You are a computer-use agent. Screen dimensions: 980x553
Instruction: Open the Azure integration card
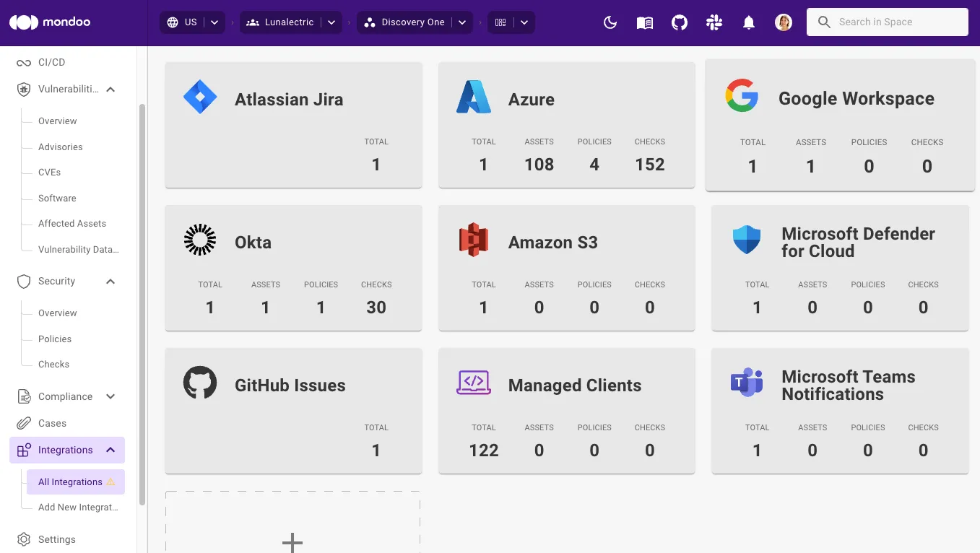(x=567, y=125)
